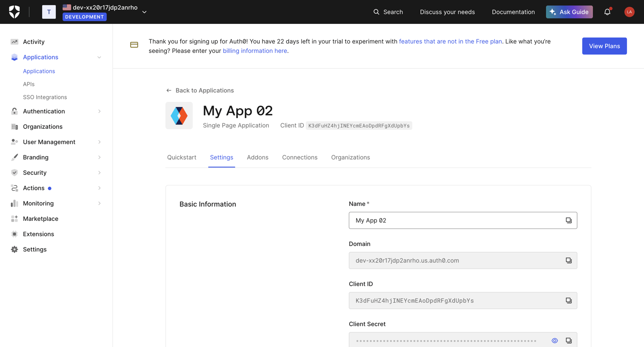Image resolution: width=644 pixels, height=347 pixels.
Task: Click the User Management people icon
Action: (14, 142)
